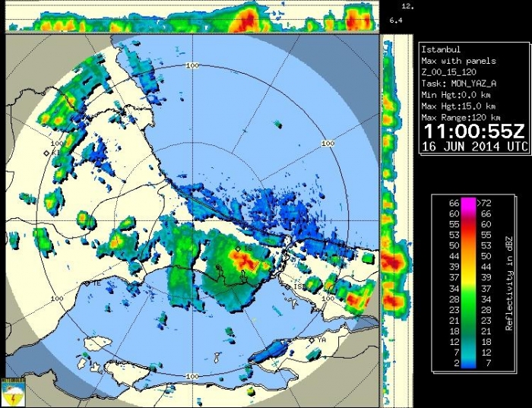Click the top 100 range ring label

coord(192,66)
